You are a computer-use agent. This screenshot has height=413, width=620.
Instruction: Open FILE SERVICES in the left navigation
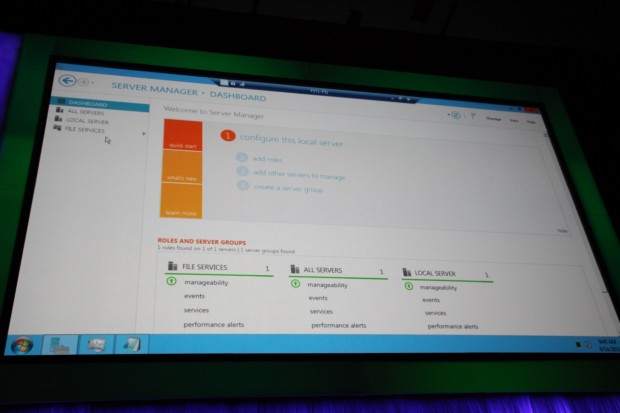pyautogui.click(x=85, y=130)
